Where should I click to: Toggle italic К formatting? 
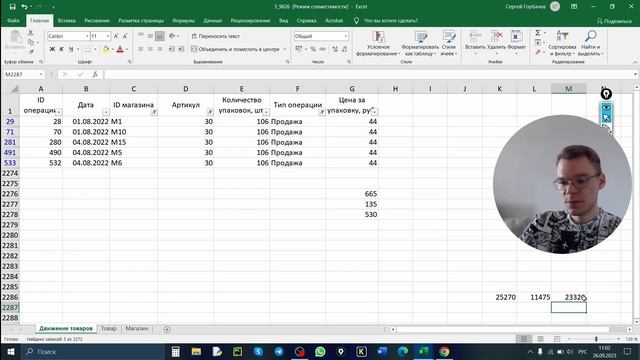pyautogui.click(x=62, y=49)
